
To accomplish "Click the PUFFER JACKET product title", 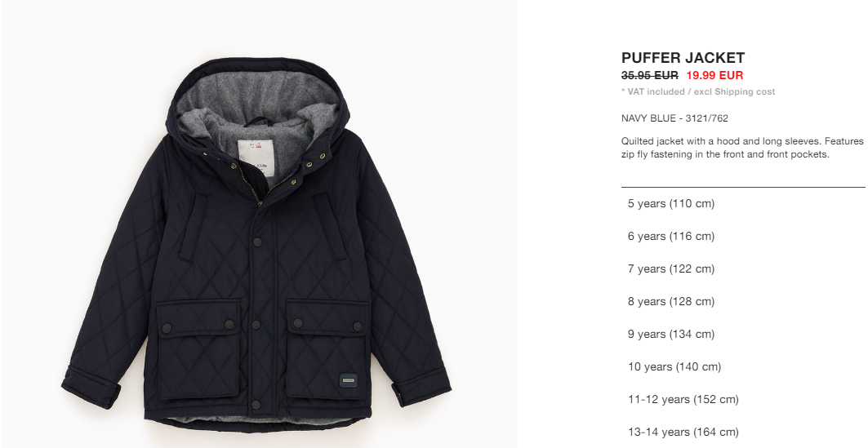I will [683, 57].
